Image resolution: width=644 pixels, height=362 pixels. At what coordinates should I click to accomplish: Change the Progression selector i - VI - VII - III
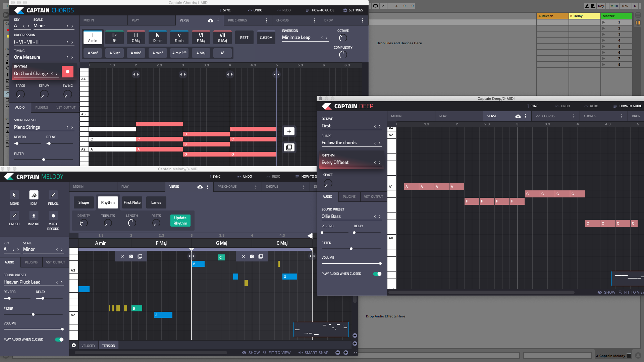pos(44,42)
